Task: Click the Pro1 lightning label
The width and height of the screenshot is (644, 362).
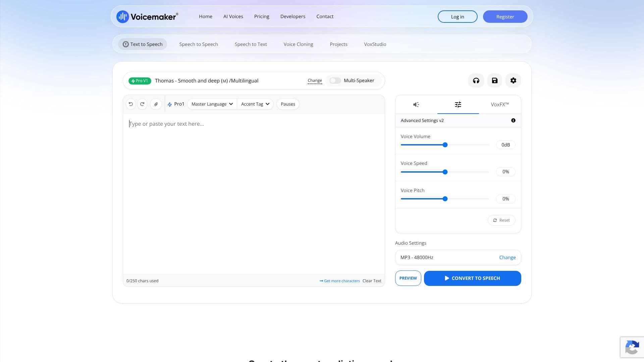Action: [x=176, y=104]
